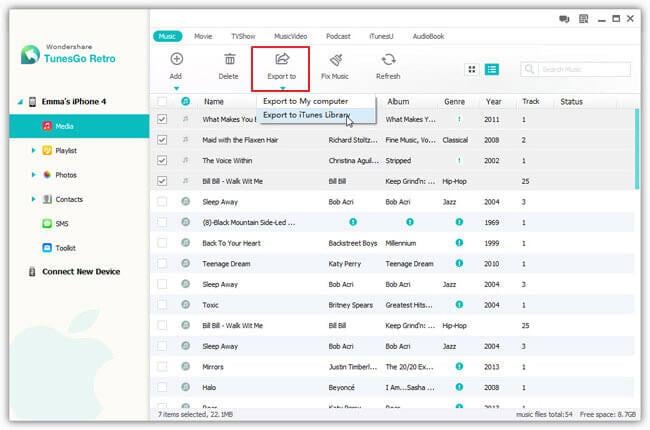Select the Britney Spears artist cell
The height and width of the screenshot is (430, 650).
351,305
